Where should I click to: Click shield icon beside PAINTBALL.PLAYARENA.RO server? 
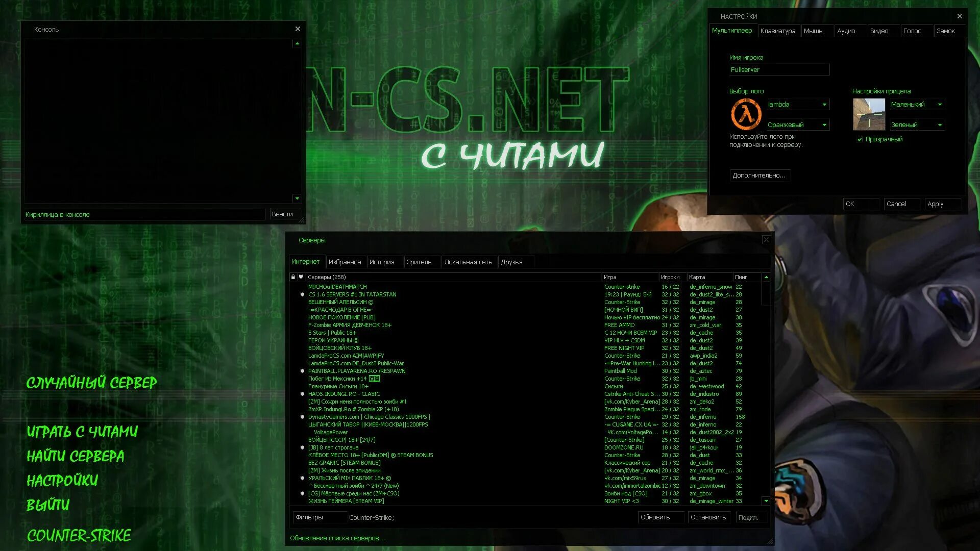[302, 371]
